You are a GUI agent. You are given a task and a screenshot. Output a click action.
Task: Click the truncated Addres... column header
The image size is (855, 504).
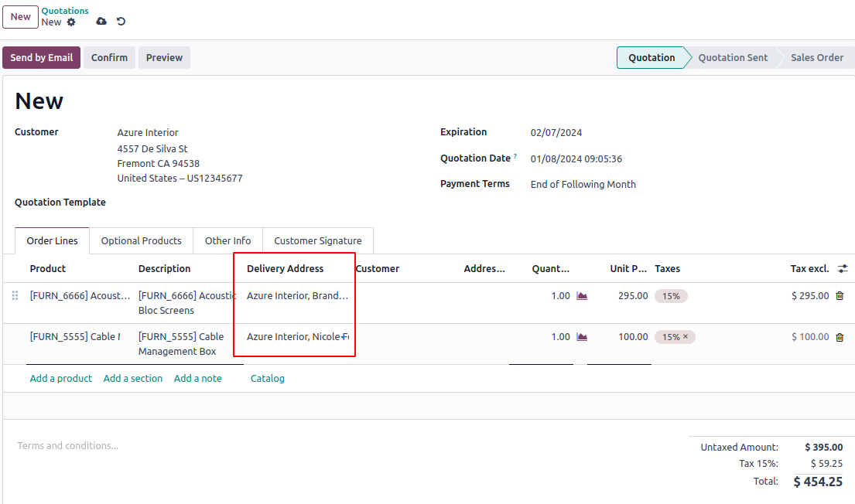coord(484,268)
